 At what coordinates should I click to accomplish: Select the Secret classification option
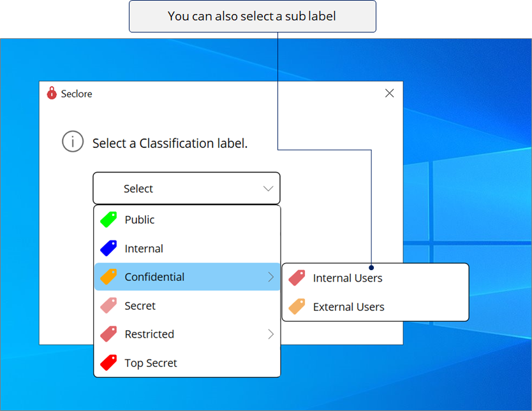coord(141,305)
